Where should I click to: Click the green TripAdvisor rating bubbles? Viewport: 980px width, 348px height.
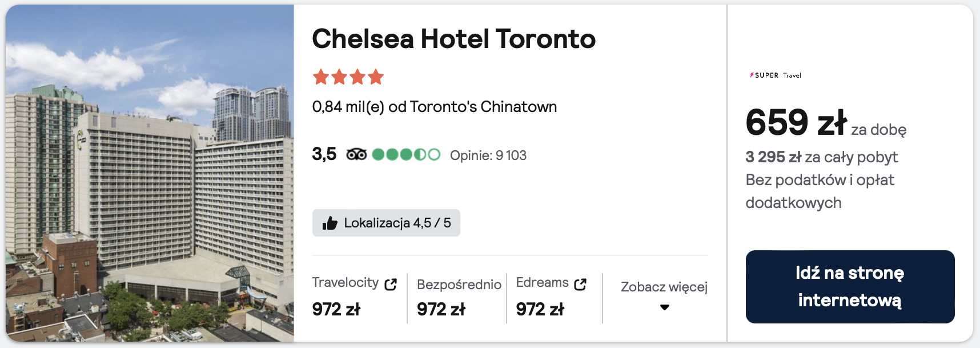pos(405,155)
